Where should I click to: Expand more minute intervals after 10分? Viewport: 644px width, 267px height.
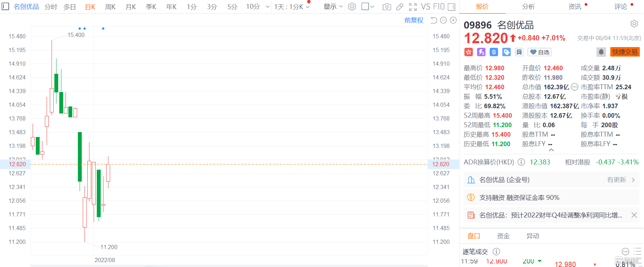(x=268, y=7)
